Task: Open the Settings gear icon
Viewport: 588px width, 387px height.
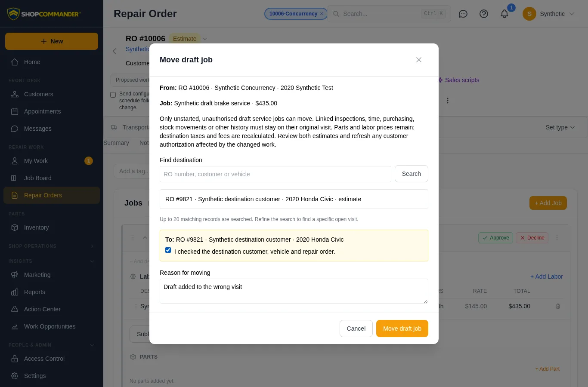Action: tap(15, 376)
